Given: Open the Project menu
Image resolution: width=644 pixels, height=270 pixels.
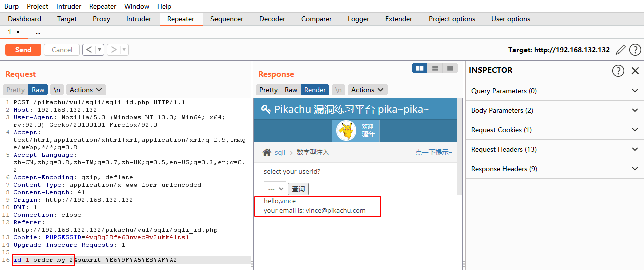Looking at the screenshot, I should click(x=38, y=6).
